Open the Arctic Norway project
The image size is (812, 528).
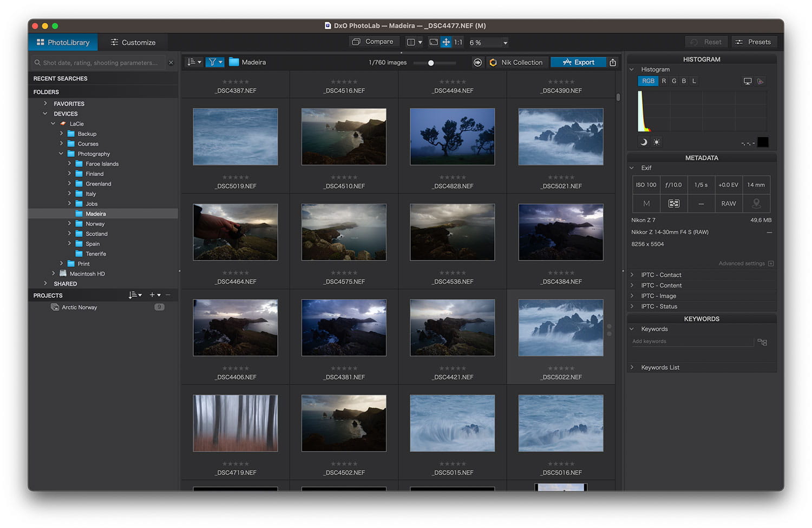click(x=79, y=307)
